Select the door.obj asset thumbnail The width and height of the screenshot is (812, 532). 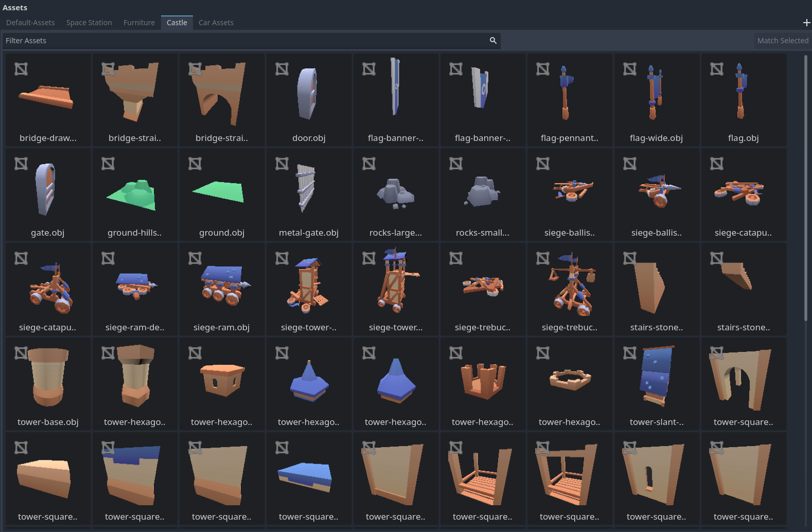click(x=309, y=100)
